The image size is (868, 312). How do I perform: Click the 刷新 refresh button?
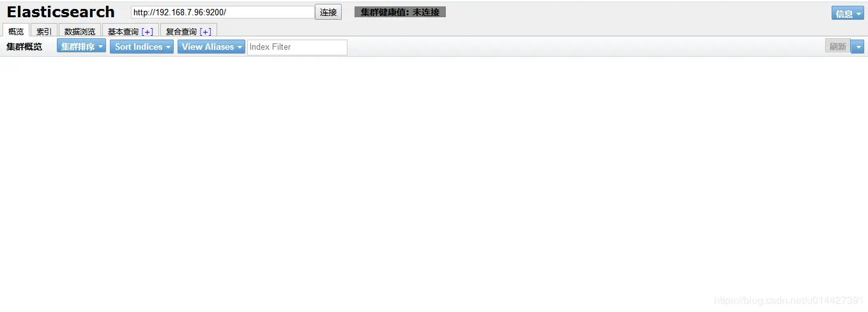[x=837, y=47]
